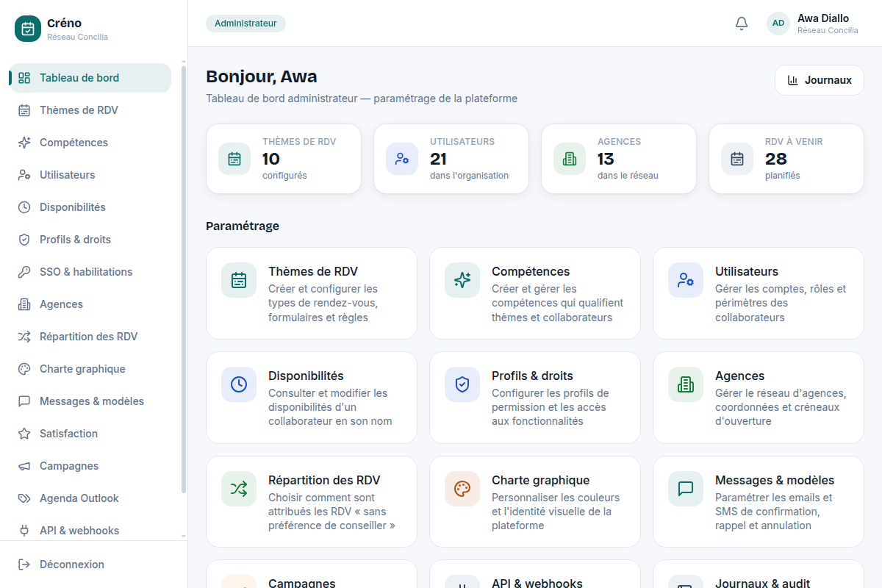This screenshot has width=882, height=588.
Task: Open Disponibilités settings card title
Action: (x=306, y=376)
